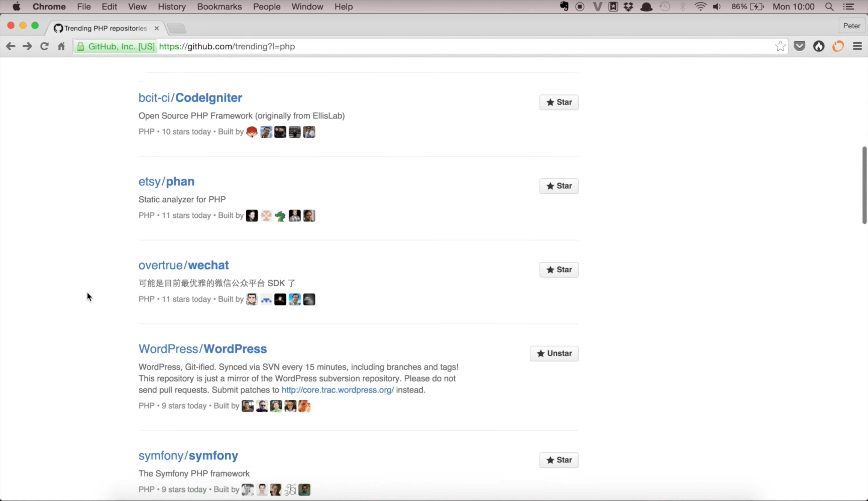Screen dimensions: 868x501
Task: Click last contributor avatar of WordPress/WordPress
Action: pyautogui.click(x=304, y=406)
